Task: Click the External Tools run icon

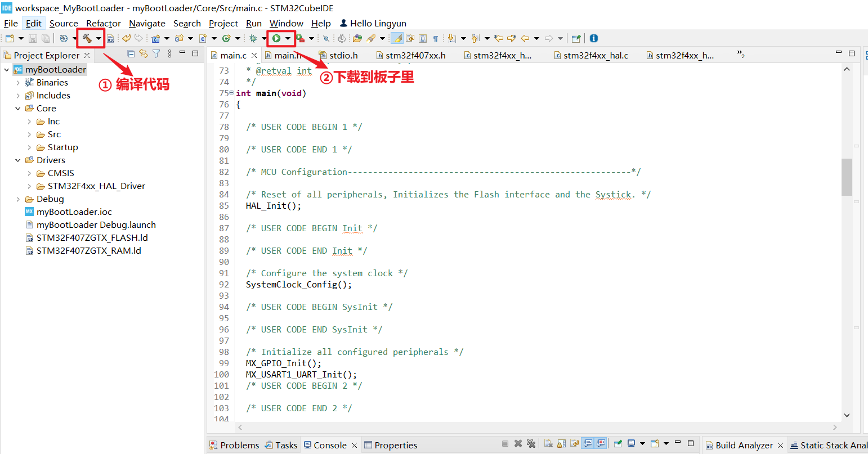Action: pyautogui.click(x=301, y=38)
